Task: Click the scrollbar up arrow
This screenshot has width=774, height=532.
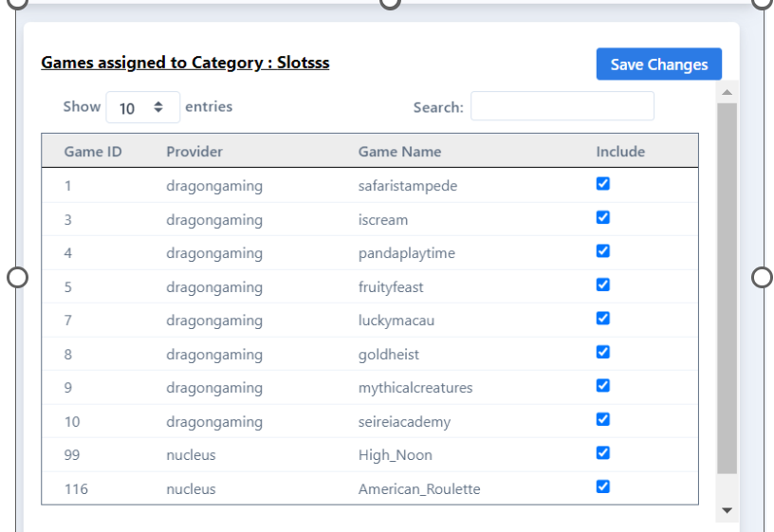Action: pyautogui.click(x=727, y=92)
